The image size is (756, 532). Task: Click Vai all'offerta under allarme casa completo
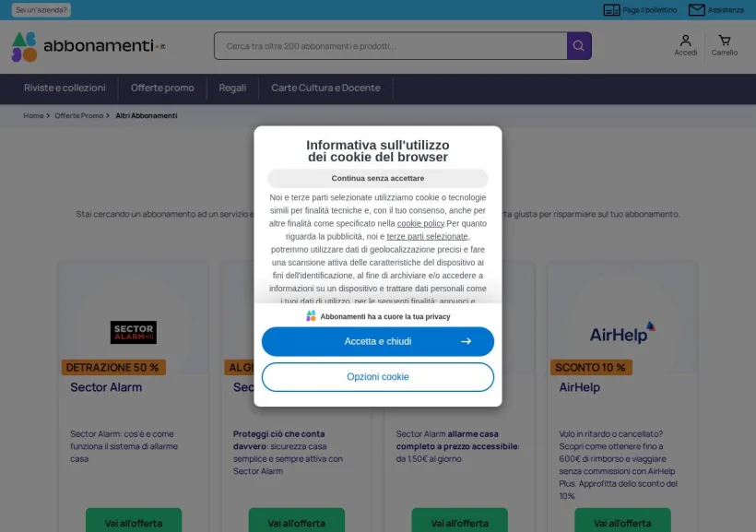[x=459, y=521]
